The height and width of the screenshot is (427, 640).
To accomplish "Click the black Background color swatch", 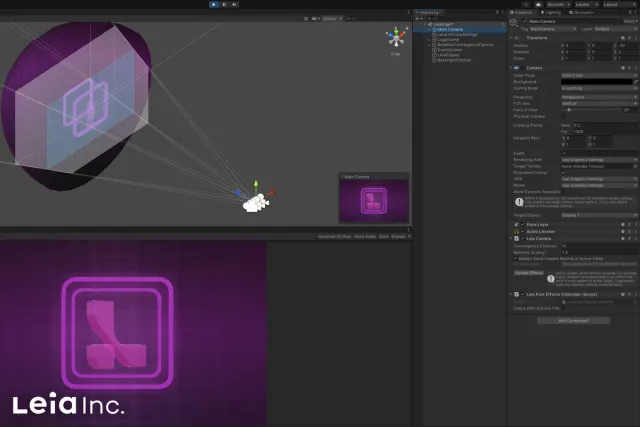I will click(596, 82).
